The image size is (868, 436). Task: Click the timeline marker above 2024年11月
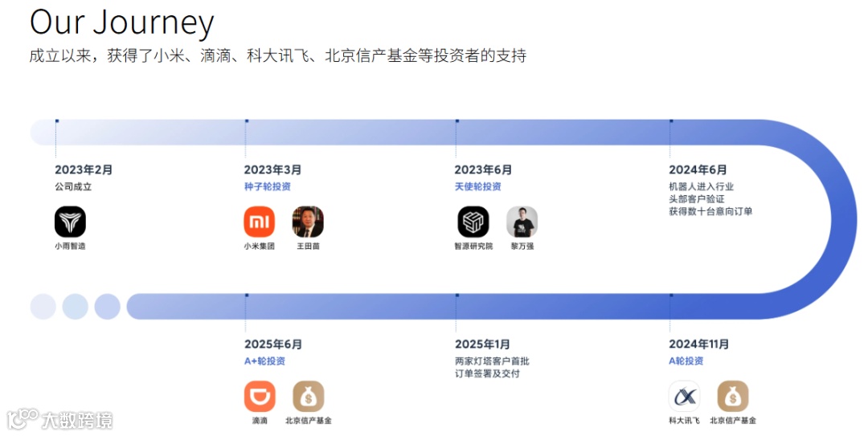point(671,295)
